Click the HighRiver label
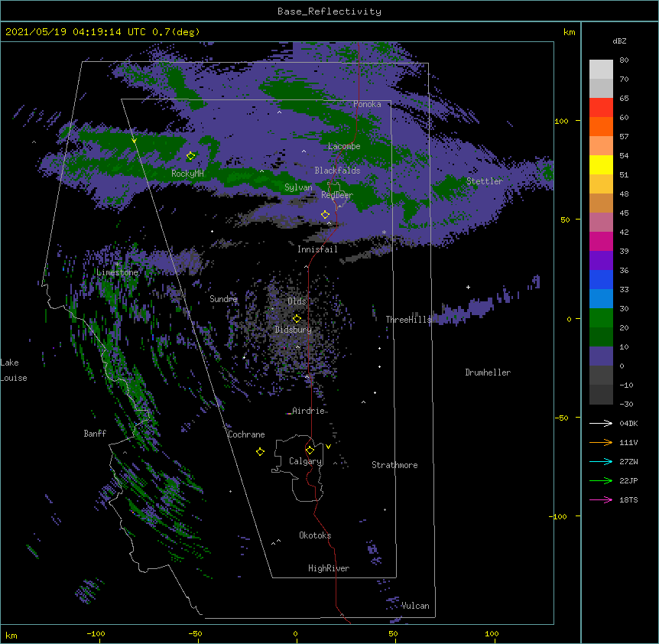Image resolution: width=659 pixels, height=644 pixels. coord(329,568)
